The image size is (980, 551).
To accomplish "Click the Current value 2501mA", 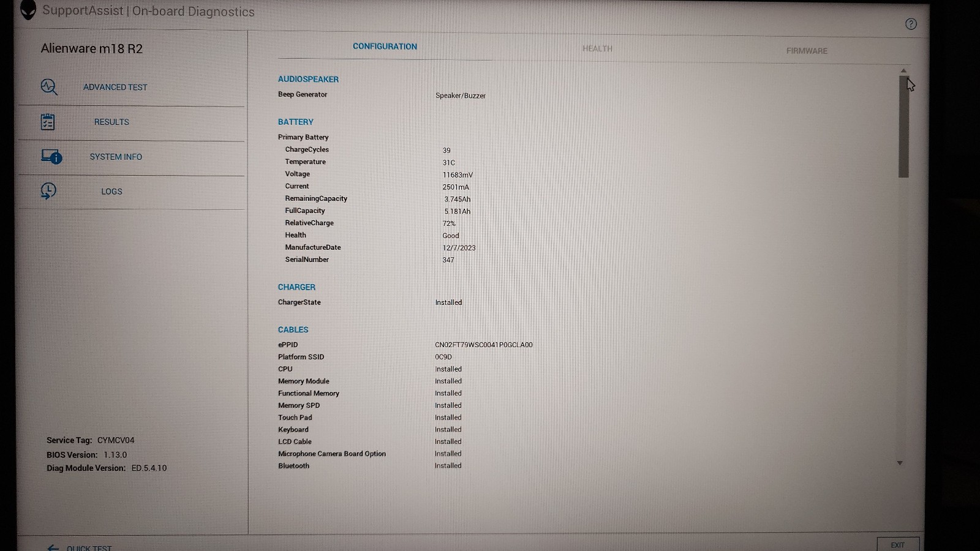I will pos(456,187).
